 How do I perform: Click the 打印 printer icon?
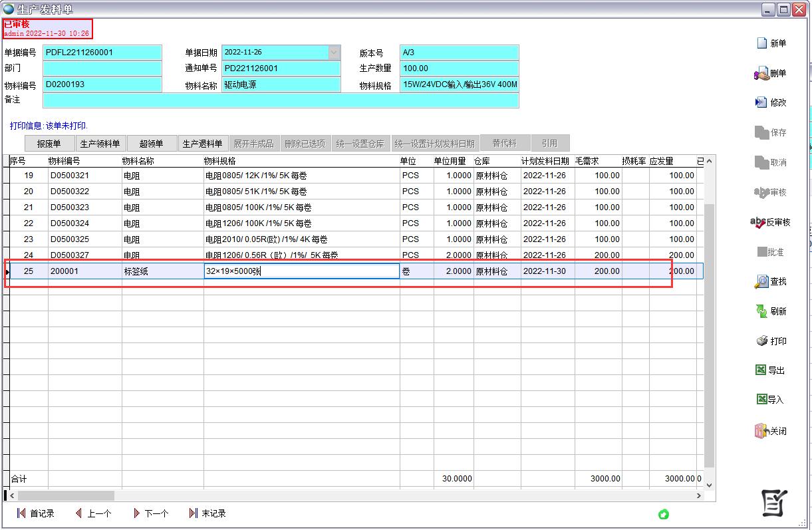(x=762, y=341)
